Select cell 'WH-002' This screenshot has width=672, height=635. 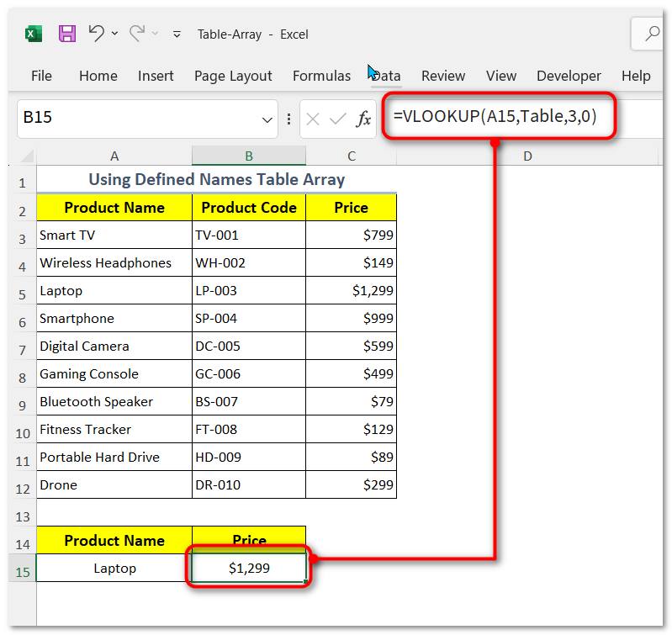(249, 262)
